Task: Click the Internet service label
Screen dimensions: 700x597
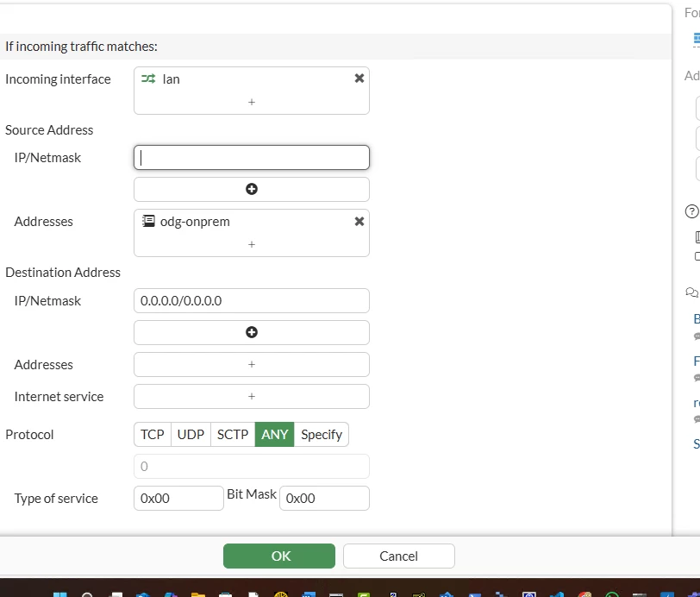Action: click(x=59, y=396)
